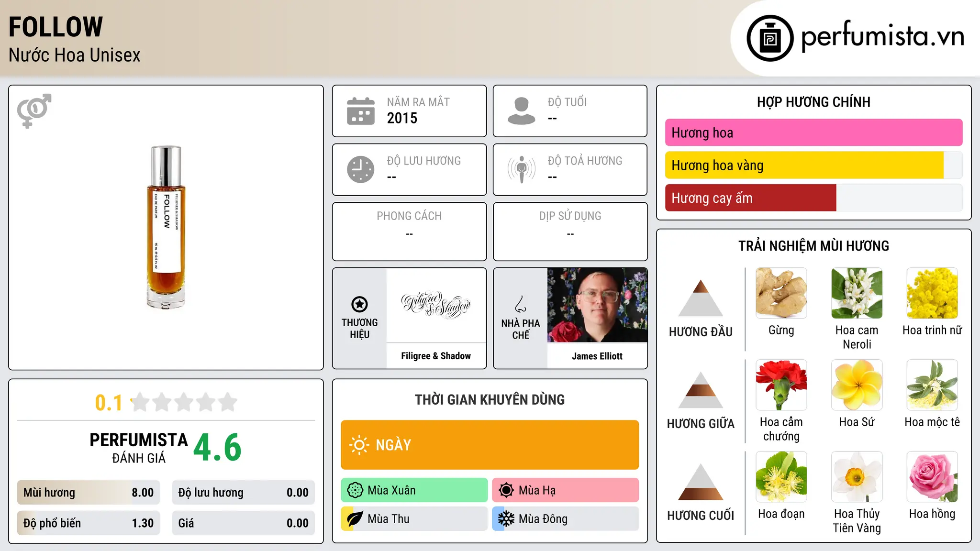Click the green 4.6 Perfumista rating
Viewport: 980px width, 551px height.
point(218,448)
